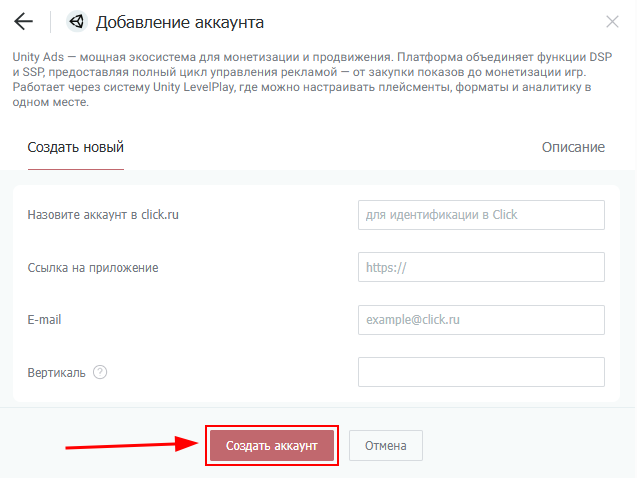Click the Unity logo icon

76,21
